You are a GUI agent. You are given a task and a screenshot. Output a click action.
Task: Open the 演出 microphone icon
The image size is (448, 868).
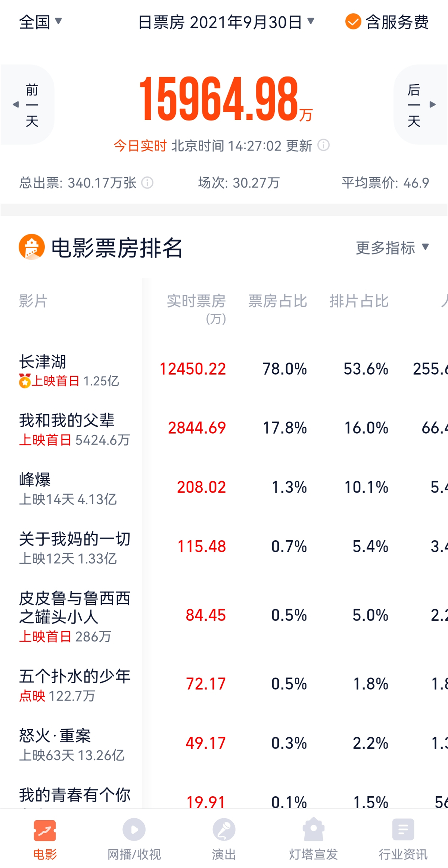point(224,830)
